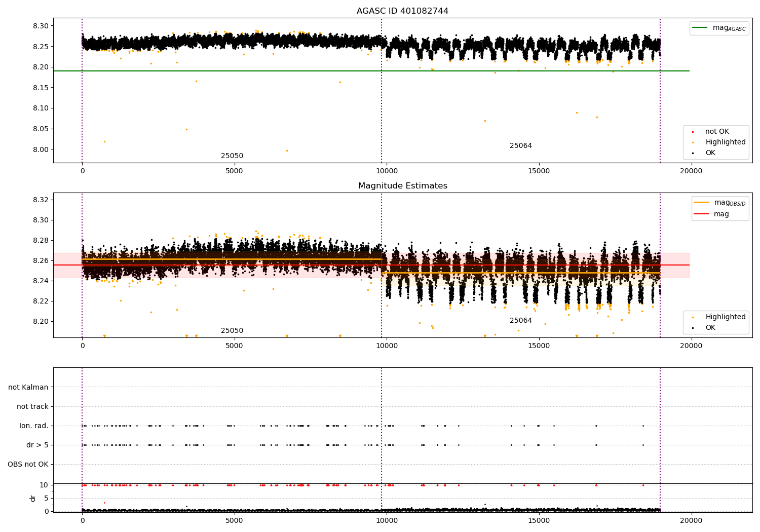Click the plain 'mag' legend label in middle plot
This screenshot has height=532, width=760.
(721, 214)
